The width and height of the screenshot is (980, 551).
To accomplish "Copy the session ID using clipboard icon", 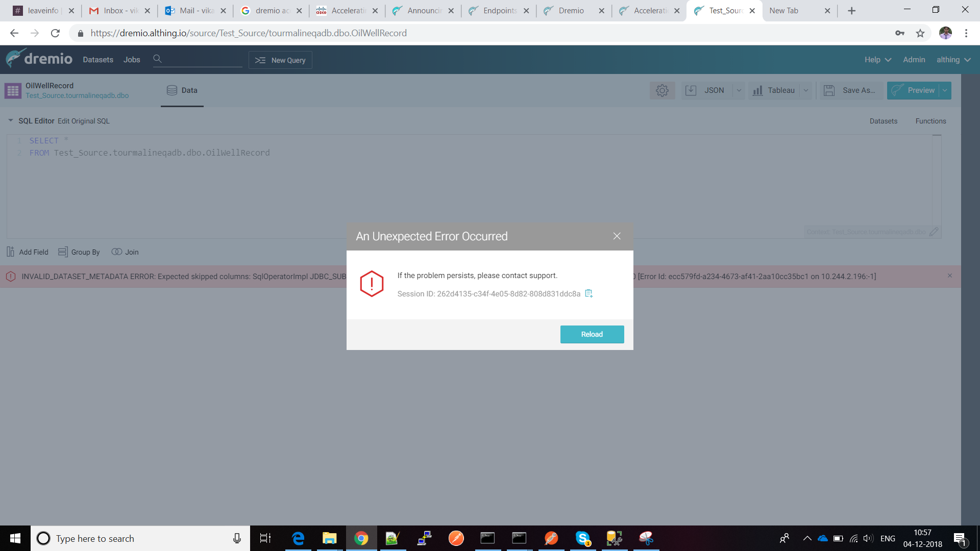I will [589, 293].
